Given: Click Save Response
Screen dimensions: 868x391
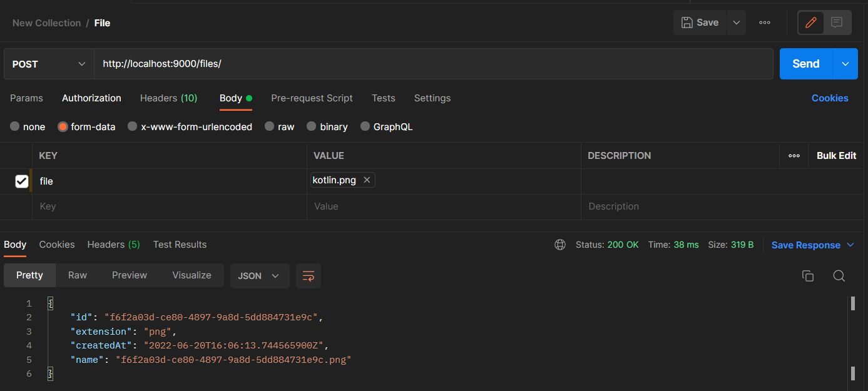Looking at the screenshot, I should (806, 245).
